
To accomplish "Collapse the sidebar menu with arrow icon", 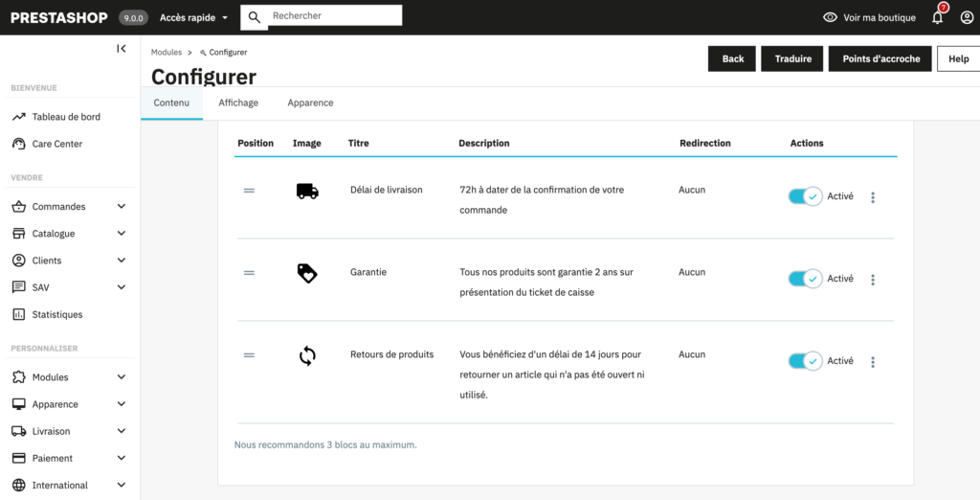I will pyautogui.click(x=122, y=49).
